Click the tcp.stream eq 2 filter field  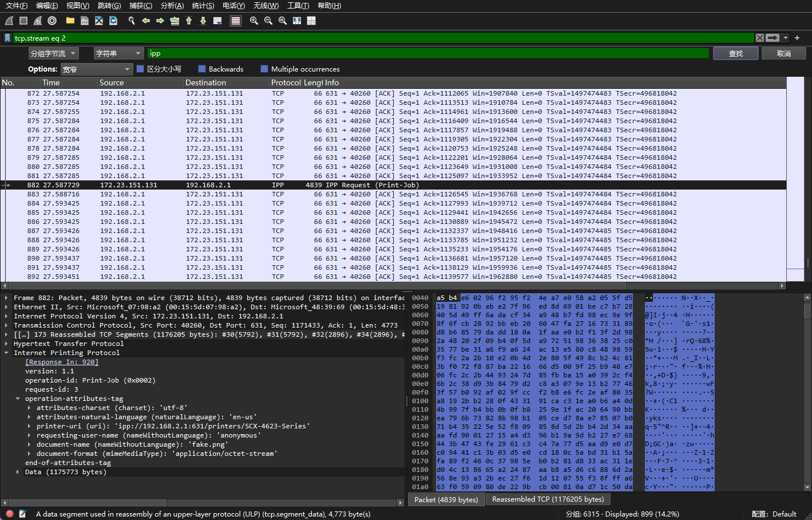pos(383,38)
